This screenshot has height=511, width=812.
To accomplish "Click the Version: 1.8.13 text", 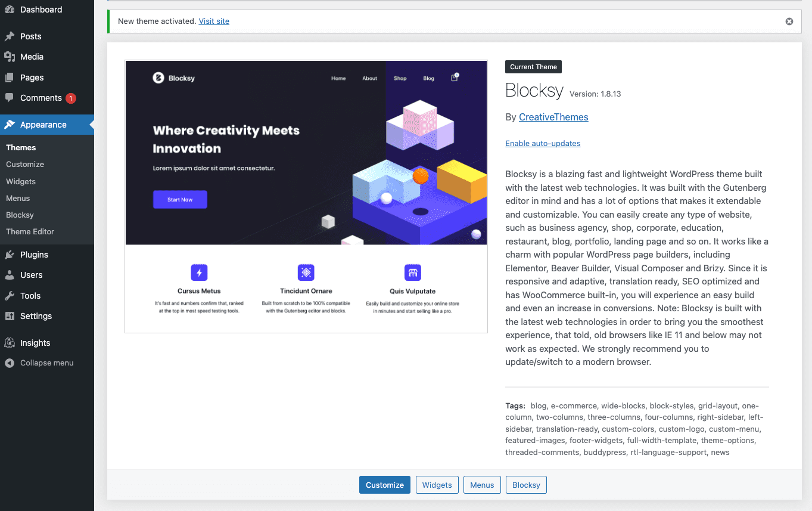I will pyautogui.click(x=595, y=94).
